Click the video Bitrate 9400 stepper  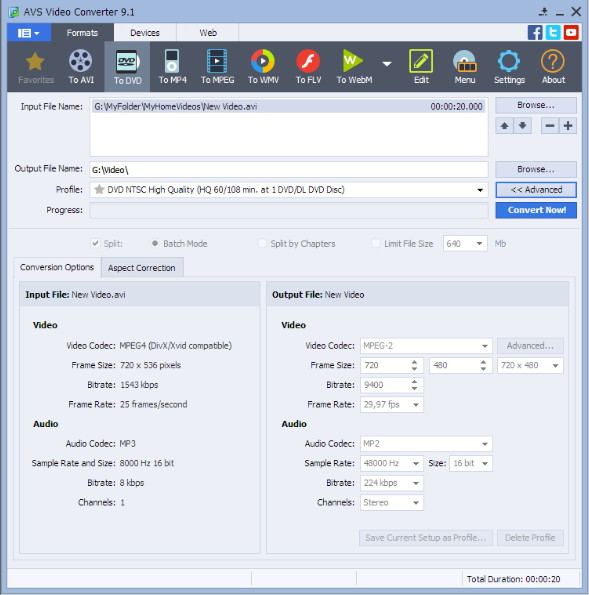click(x=414, y=385)
